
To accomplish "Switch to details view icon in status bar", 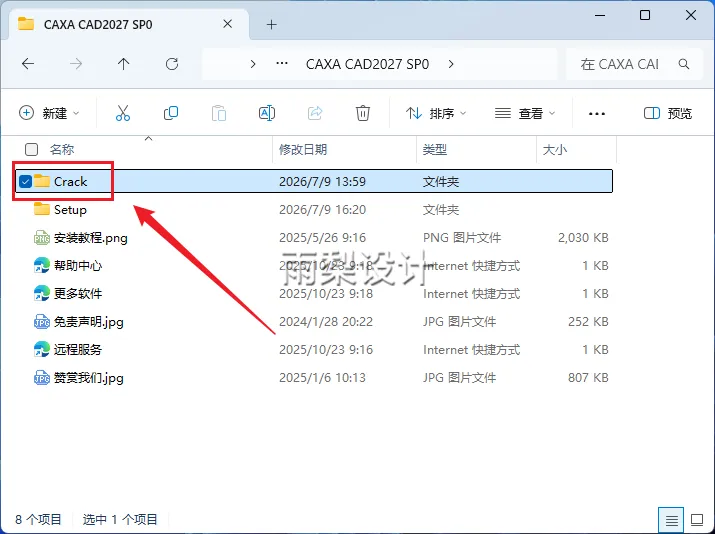I will tap(671, 520).
